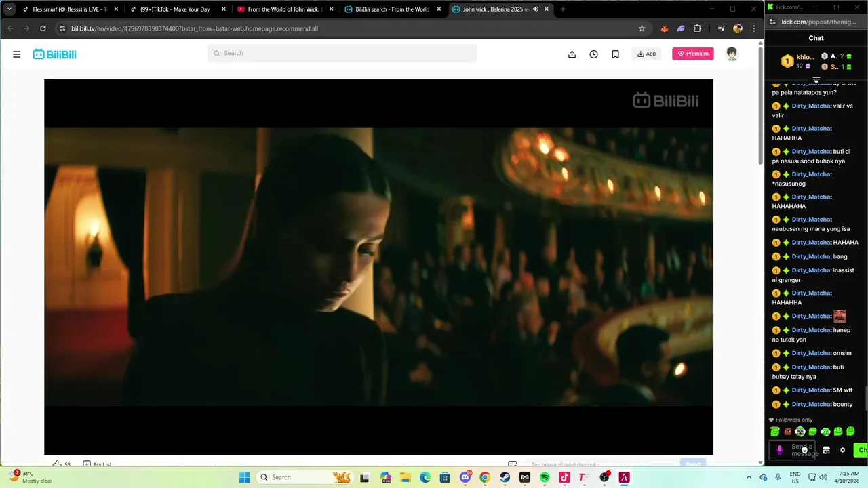Screen dimensions: 868x488
Task: Open site settings icon in Kick popout window
Action: (774, 22)
